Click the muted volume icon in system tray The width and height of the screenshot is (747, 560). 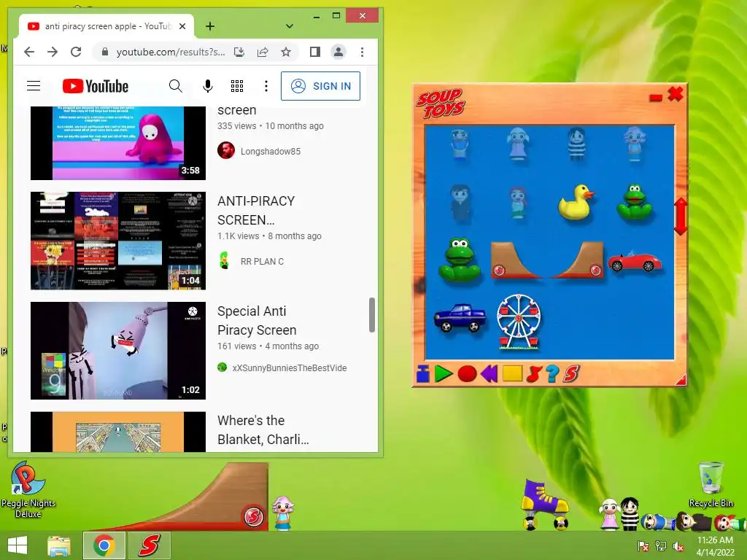pyautogui.click(x=678, y=546)
